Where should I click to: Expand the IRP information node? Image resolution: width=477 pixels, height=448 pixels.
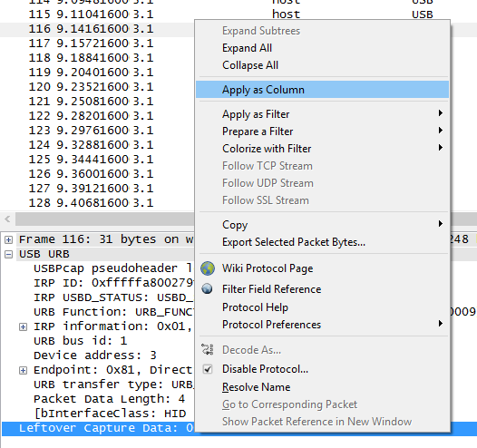23,327
